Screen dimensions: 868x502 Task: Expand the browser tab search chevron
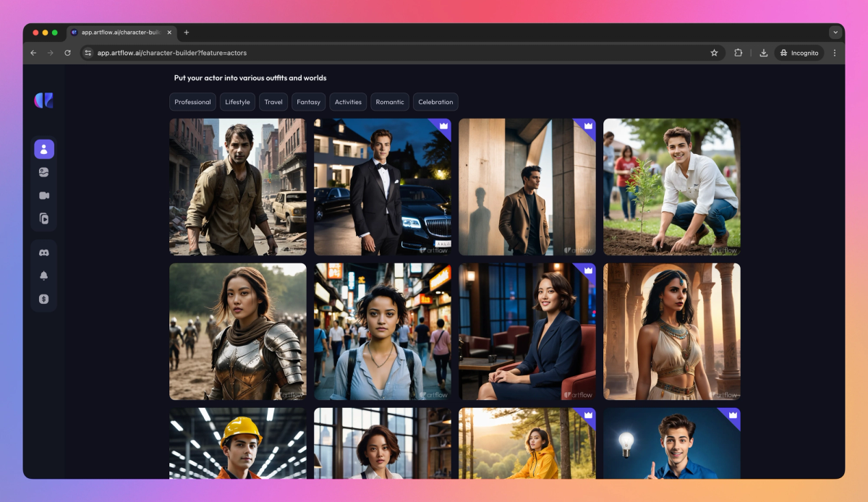tap(835, 33)
